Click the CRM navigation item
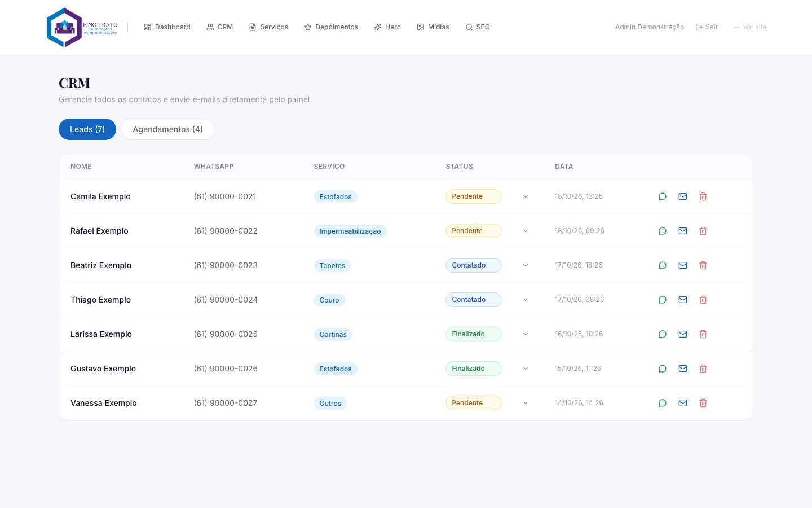 pos(220,27)
